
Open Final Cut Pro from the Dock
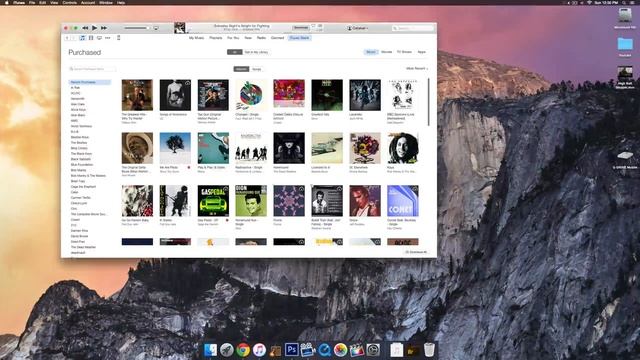(x=357, y=350)
